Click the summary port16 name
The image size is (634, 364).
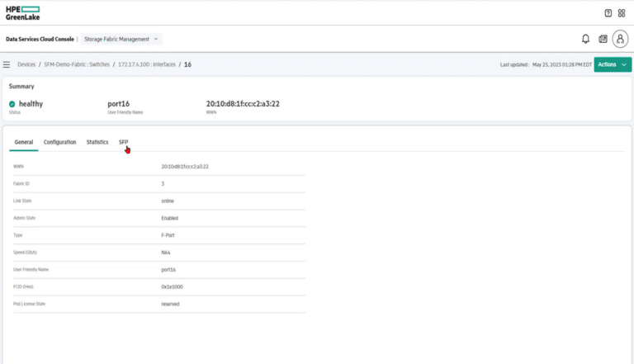click(x=119, y=104)
